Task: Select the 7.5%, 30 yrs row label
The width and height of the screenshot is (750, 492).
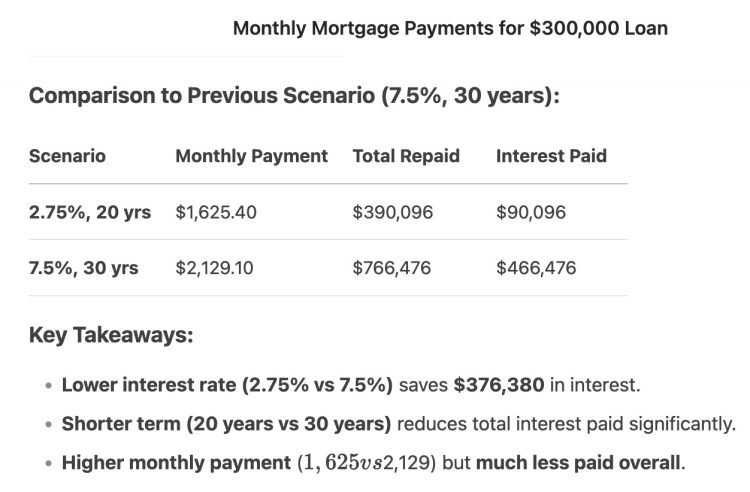Action: 83,268
